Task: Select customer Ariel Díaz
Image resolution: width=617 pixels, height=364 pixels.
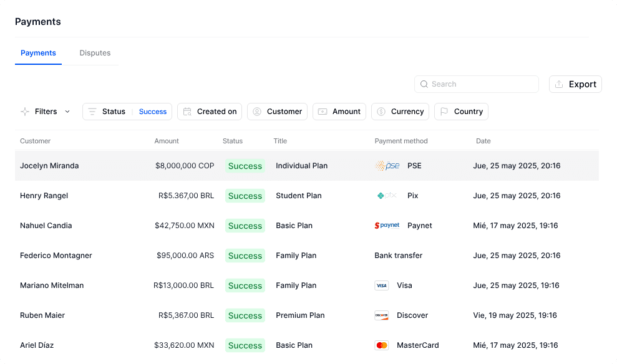Action: 37,345
